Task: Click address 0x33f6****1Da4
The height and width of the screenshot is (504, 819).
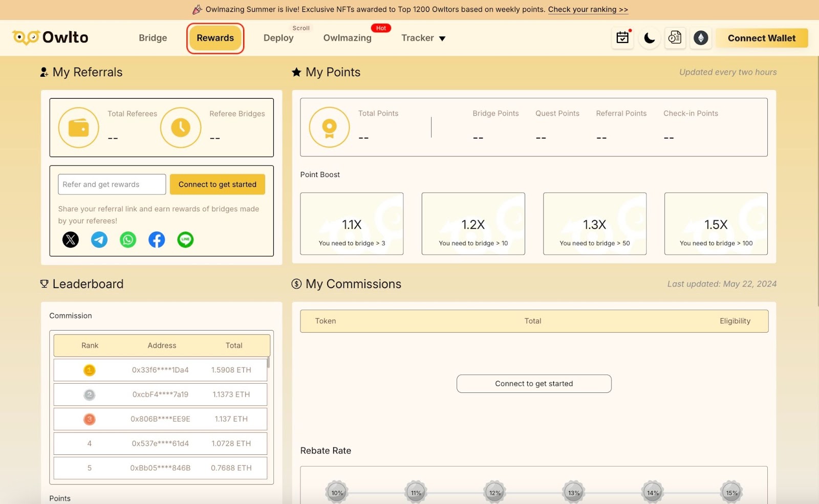Action: point(160,370)
